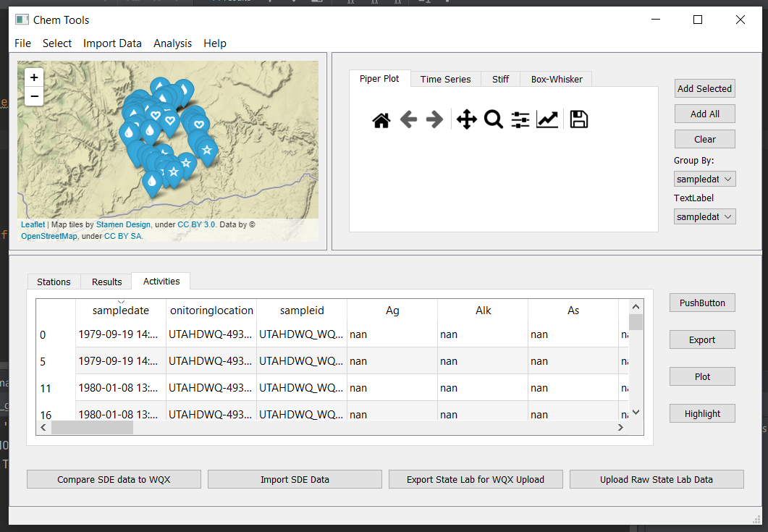This screenshot has width=768, height=532.
Task: Open the Group By sampledat dropdown
Action: (x=704, y=179)
